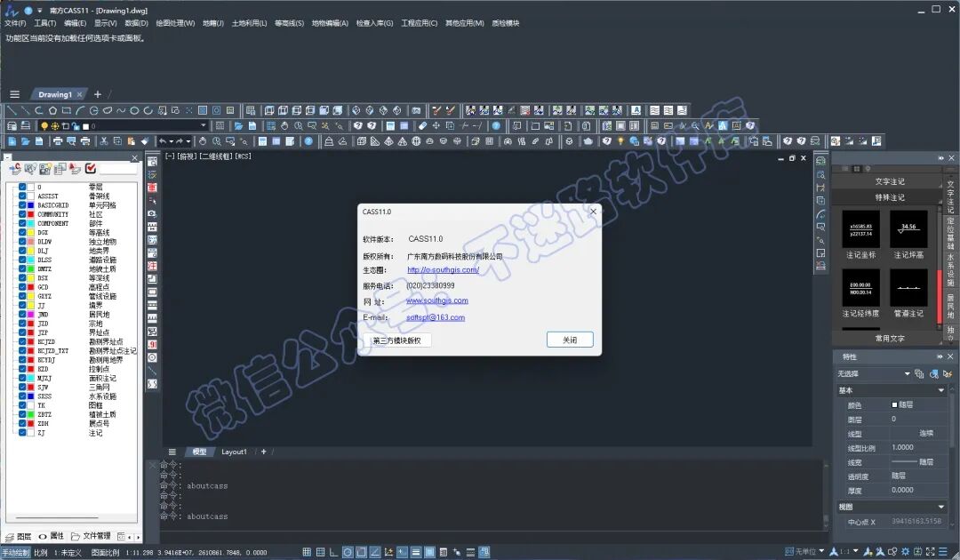The height and width of the screenshot is (560, 960).
Task: Uncheck the ASSIST layer checkbox
Action: tap(22, 196)
